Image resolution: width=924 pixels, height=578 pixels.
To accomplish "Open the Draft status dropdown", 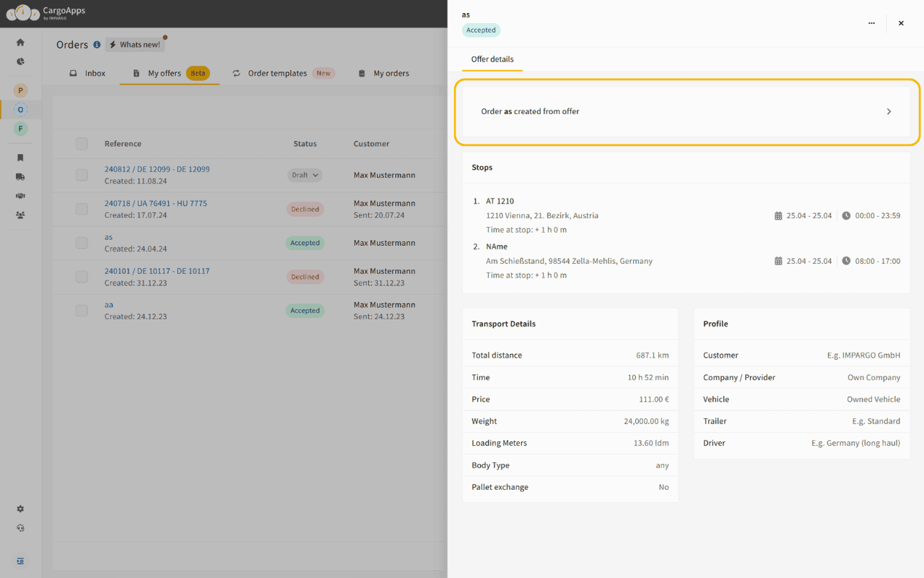I will 305,175.
